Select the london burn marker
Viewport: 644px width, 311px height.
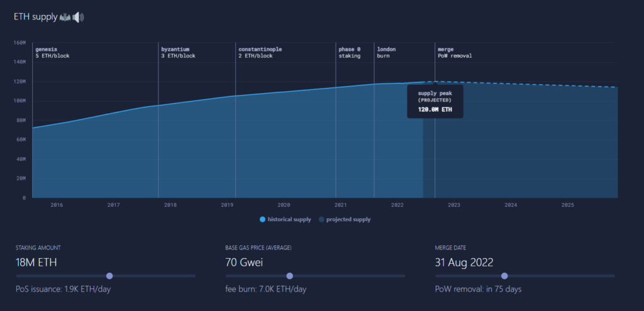coord(386,52)
